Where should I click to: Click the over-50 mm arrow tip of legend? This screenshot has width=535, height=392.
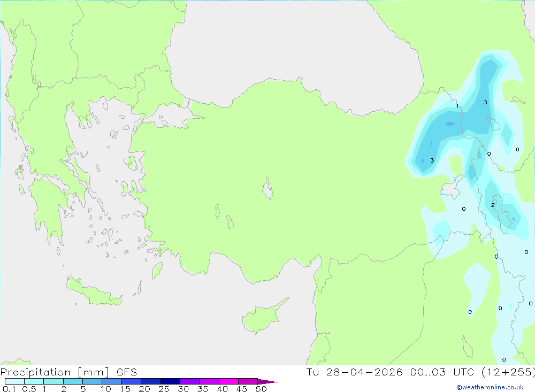pyautogui.click(x=267, y=381)
